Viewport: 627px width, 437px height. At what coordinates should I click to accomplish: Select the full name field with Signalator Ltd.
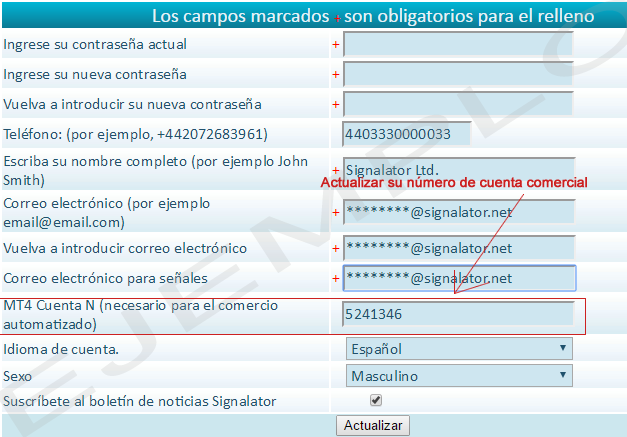point(459,170)
